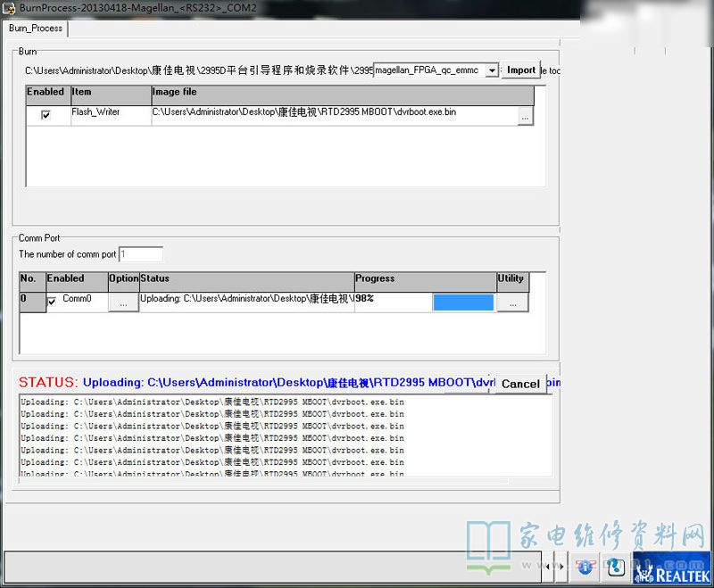Click the blue info icon in status bar
Viewport: 714px width, 588px height.
pos(585,566)
